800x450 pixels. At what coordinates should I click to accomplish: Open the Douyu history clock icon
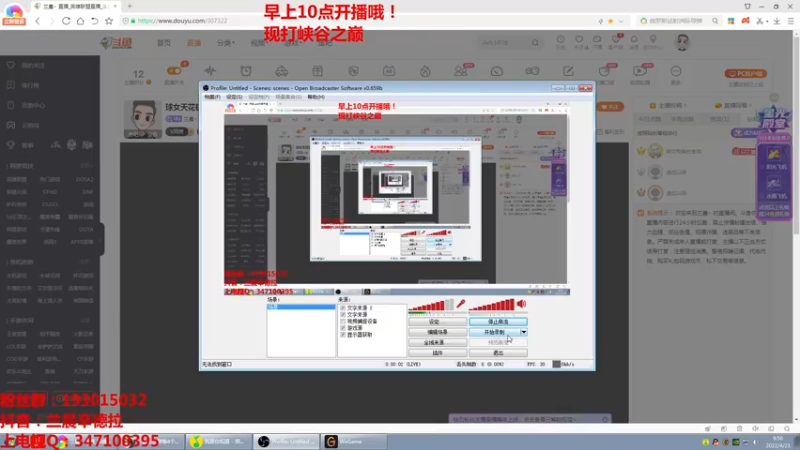click(561, 39)
